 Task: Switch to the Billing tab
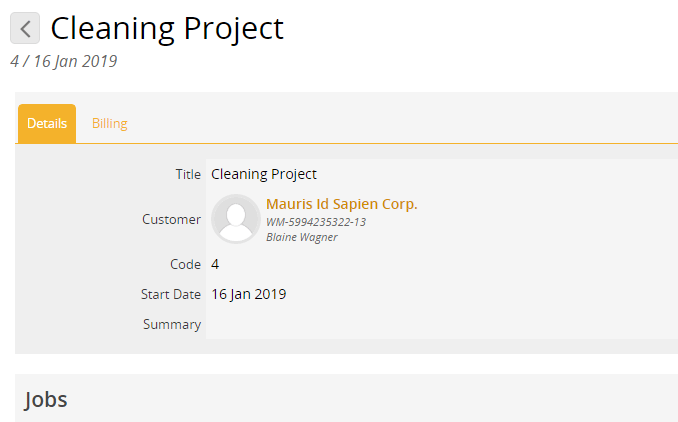(x=109, y=124)
